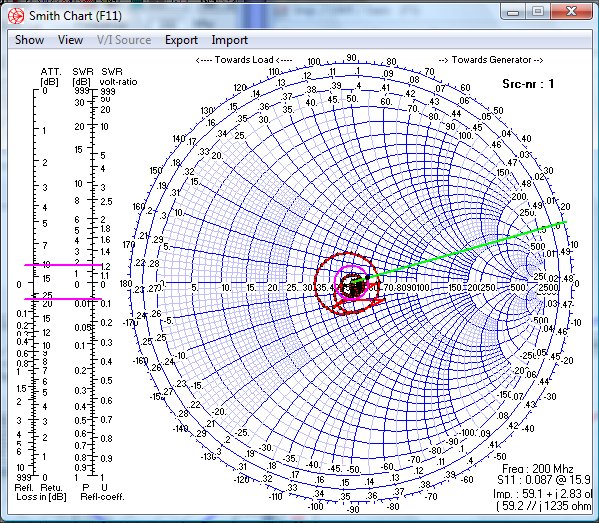Image resolution: width=599 pixels, height=523 pixels.
Task: Click the disabled V/I Source menu
Action: point(124,40)
